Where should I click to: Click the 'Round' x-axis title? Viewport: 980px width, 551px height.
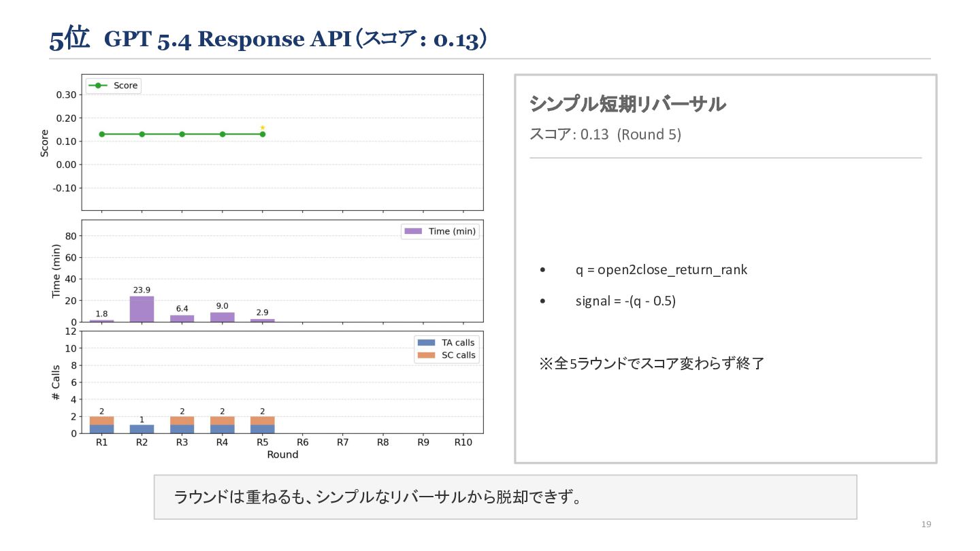pos(282,454)
